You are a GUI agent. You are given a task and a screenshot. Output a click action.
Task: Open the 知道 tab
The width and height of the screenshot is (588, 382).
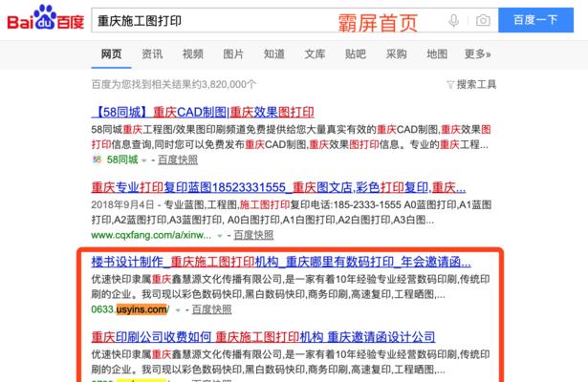(274, 54)
